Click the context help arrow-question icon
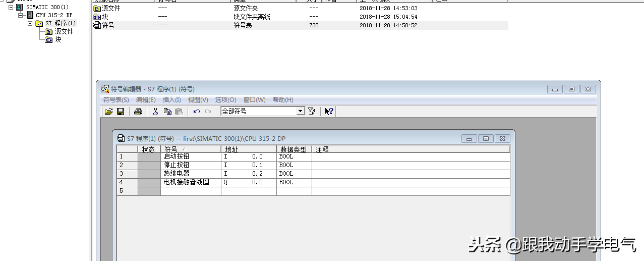 click(x=329, y=112)
